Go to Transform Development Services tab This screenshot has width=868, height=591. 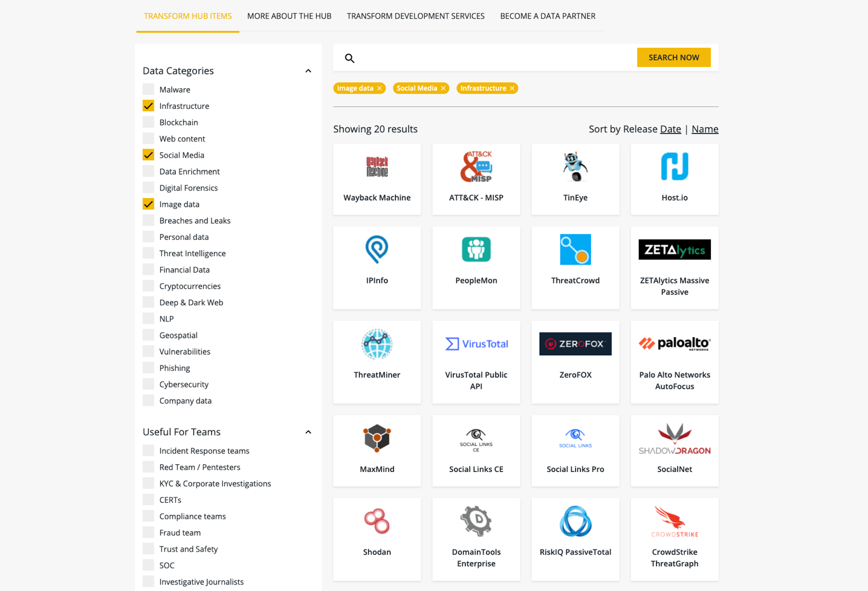416,16
